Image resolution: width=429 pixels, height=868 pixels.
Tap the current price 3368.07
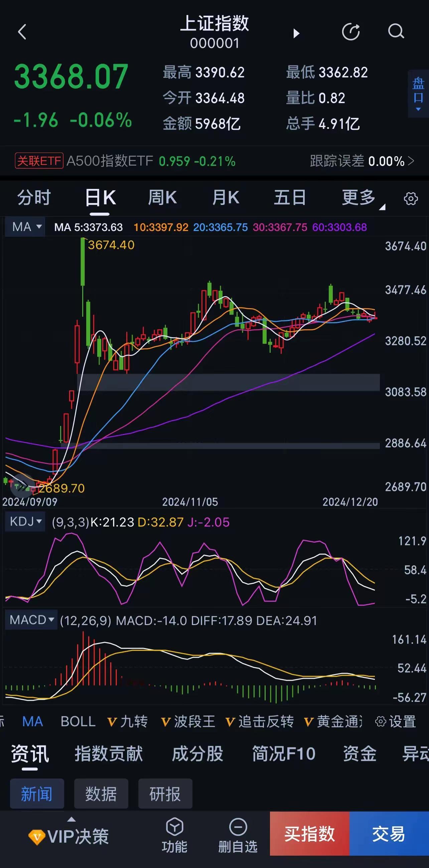tap(71, 77)
